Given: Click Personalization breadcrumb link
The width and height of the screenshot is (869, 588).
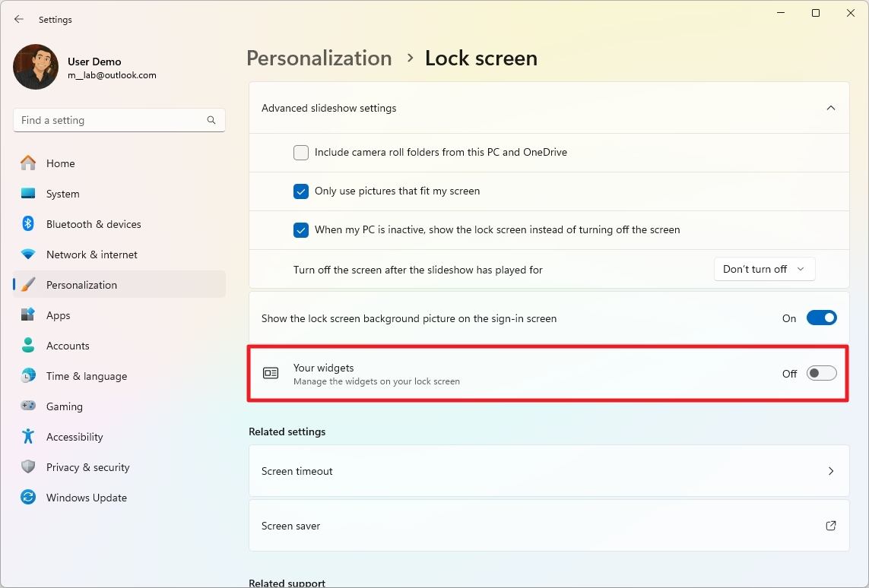Looking at the screenshot, I should click(x=319, y=58).
